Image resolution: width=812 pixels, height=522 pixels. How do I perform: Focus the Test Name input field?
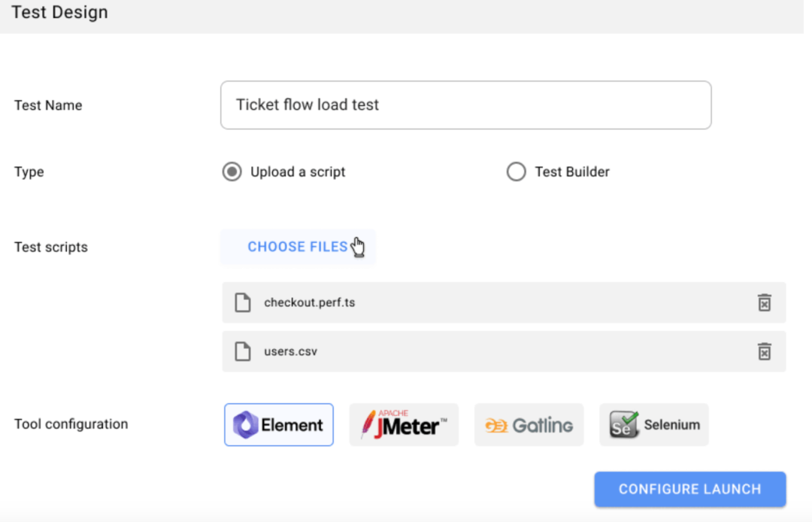[465, 105]
